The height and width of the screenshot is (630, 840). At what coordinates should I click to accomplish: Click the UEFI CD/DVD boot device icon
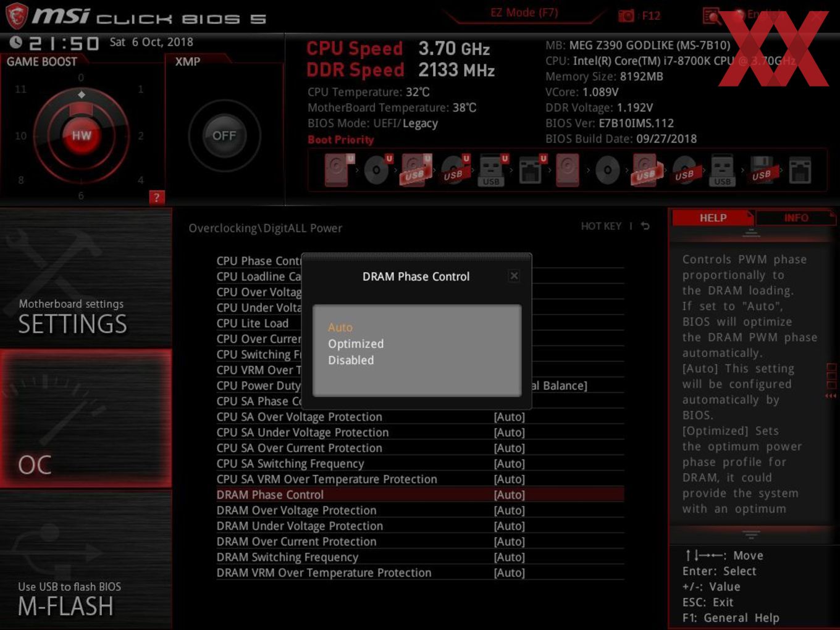[x=378, y=170]
